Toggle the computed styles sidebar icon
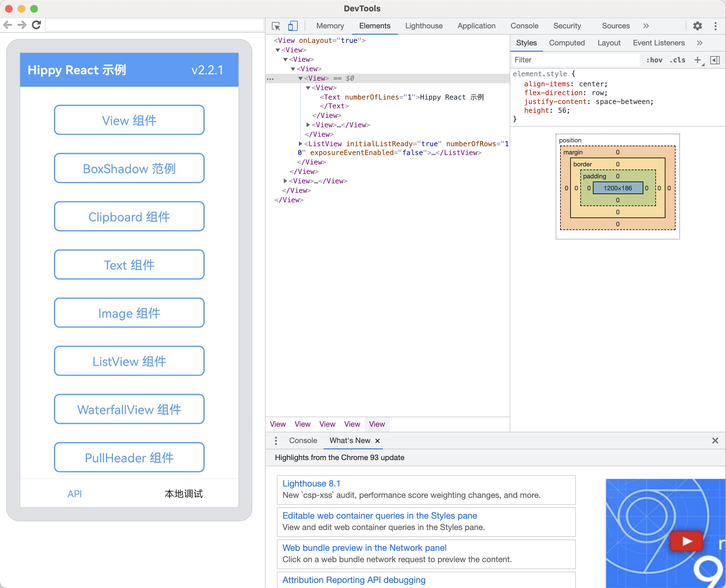This screenshot has width=726, height=588. pos(715,60)
